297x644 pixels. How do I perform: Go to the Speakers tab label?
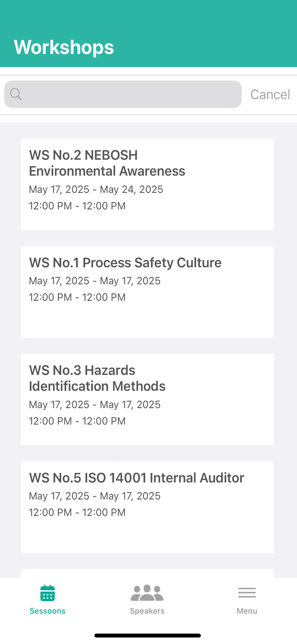pos(147,611)
